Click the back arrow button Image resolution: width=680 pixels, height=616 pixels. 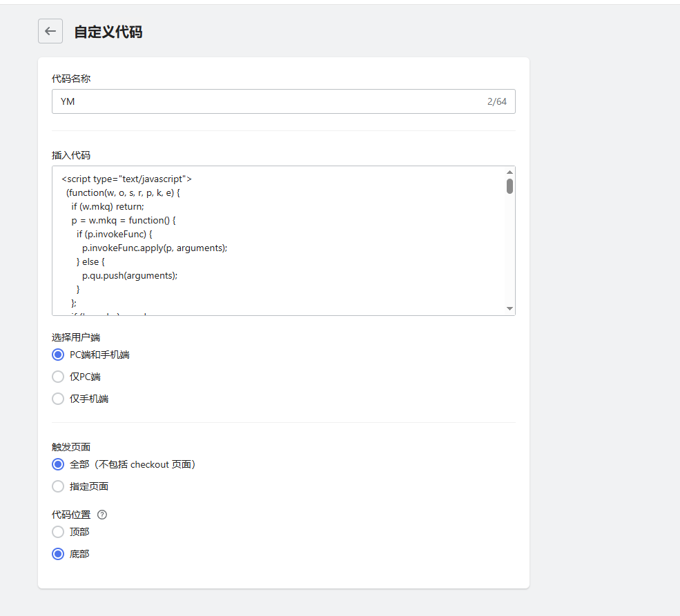pos(50,31)
